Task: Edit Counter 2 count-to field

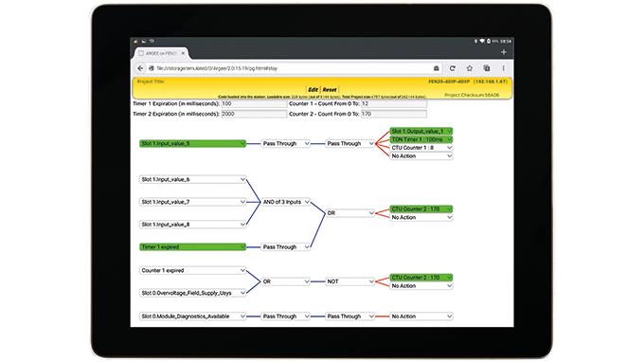Action: click(394, 114)
